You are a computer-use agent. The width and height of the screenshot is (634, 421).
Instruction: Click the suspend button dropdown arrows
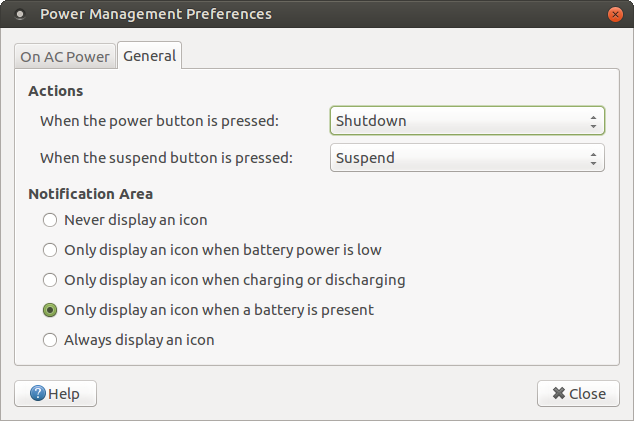[x=593, y=158]
